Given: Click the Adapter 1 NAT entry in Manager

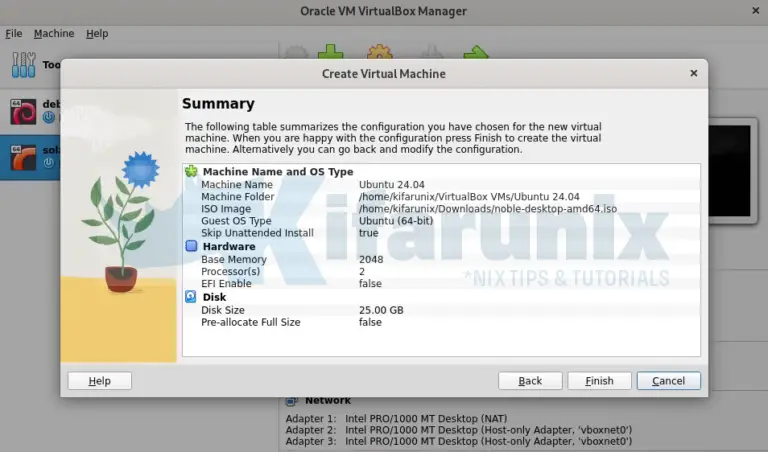Looking at the screenshot, I should 396,419.
